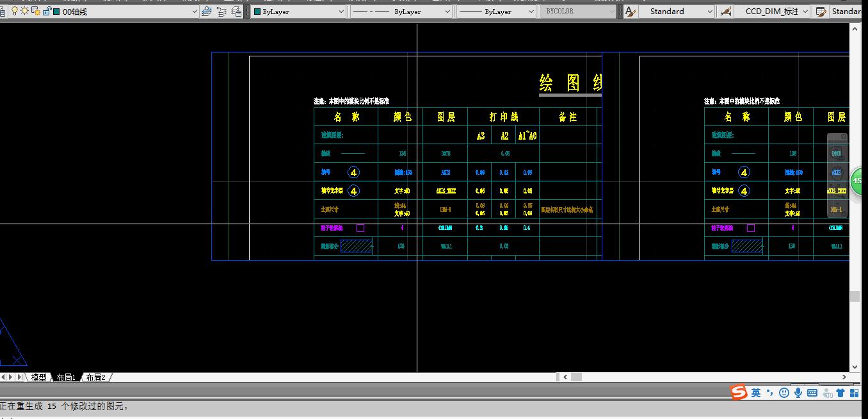Open the IME soft keyboard icon
The image size is (868, 419).
click(812, 393)
